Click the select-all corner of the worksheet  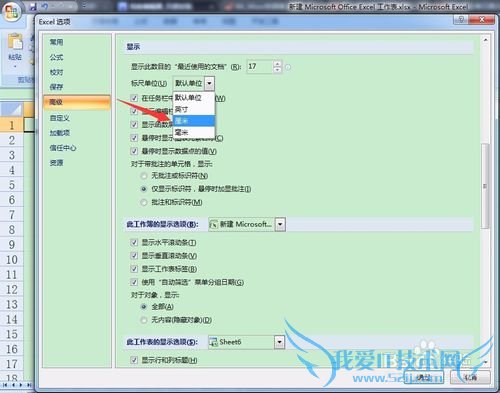tap(11, 109)
